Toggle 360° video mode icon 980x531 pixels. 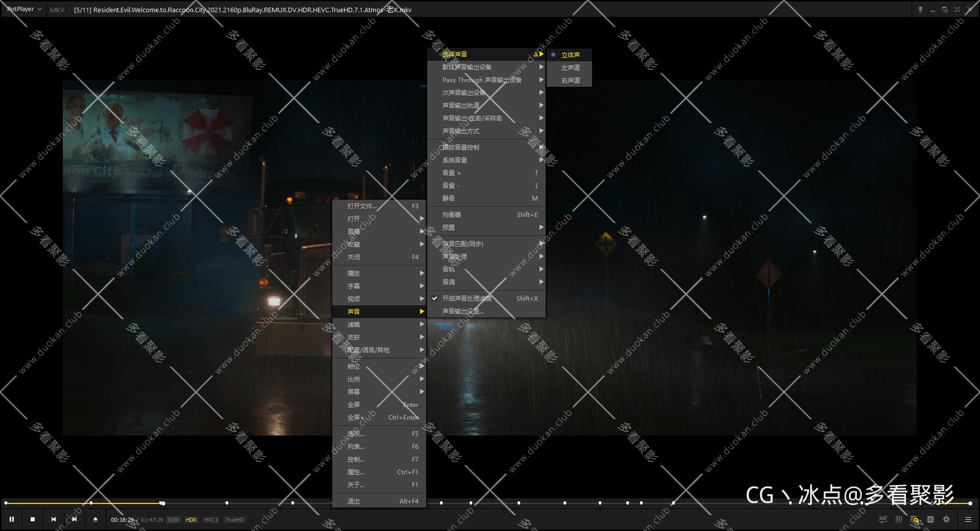click(883, 519)
